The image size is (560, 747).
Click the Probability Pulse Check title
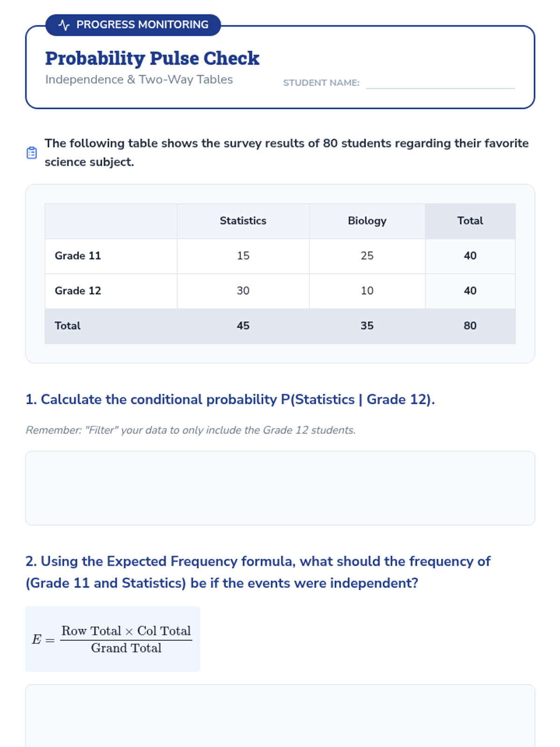tap(152, 58)
